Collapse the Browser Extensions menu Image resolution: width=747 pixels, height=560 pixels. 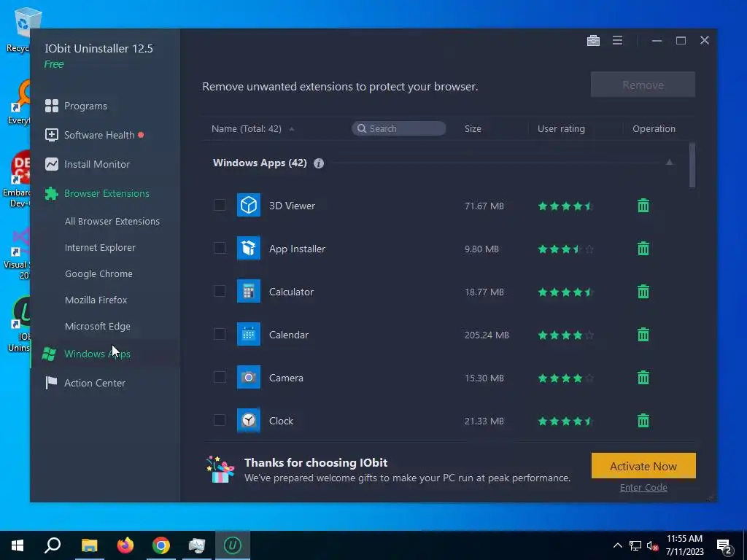point(105,193)
